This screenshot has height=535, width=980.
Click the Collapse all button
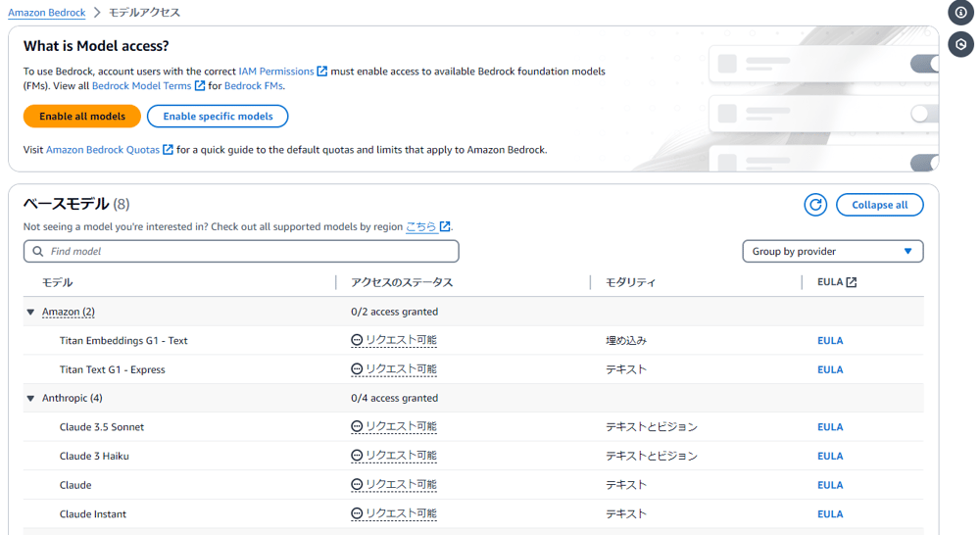point(879,205)
